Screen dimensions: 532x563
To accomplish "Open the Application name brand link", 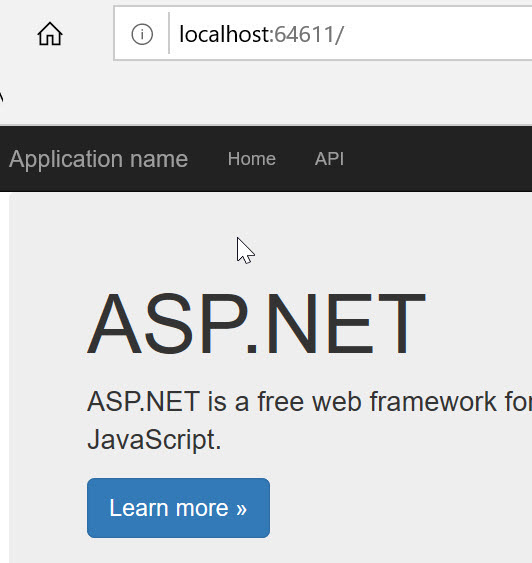I will [x=98, y=159].
